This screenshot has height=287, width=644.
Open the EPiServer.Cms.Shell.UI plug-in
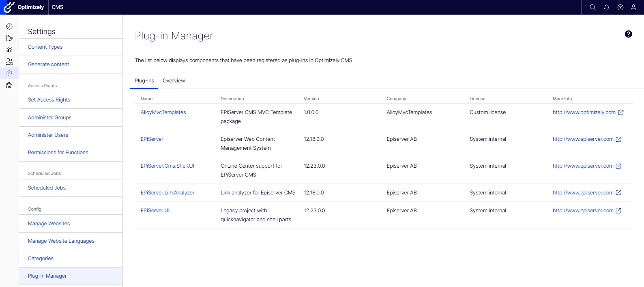(167, 166)
